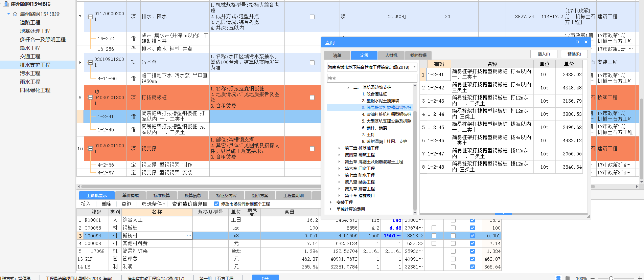Switch to the 标准换算 tab
Screen dimensions: 644x280
161,195
